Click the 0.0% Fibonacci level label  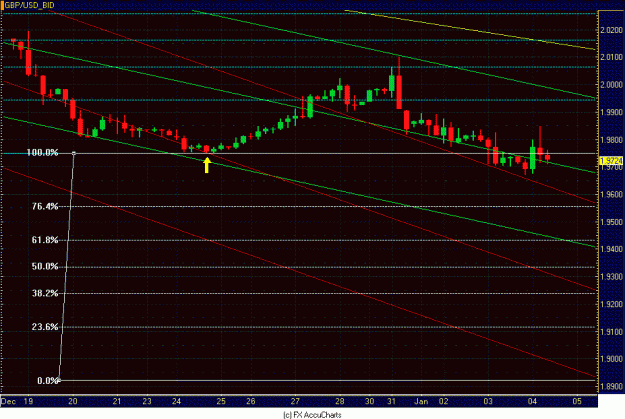click(x=47, y=381)
